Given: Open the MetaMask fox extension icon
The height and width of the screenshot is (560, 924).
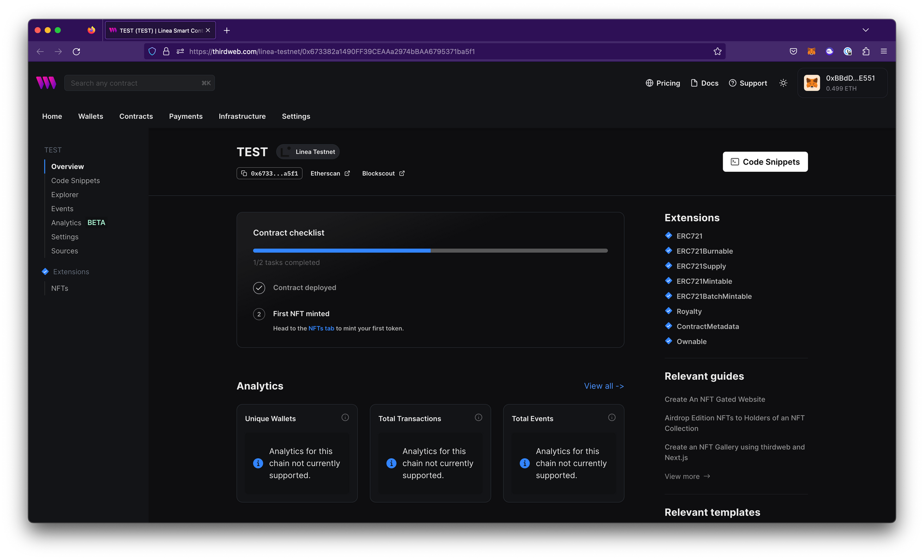Looking at the screenshot, I should pyautogui.click(x=811, y=51).
